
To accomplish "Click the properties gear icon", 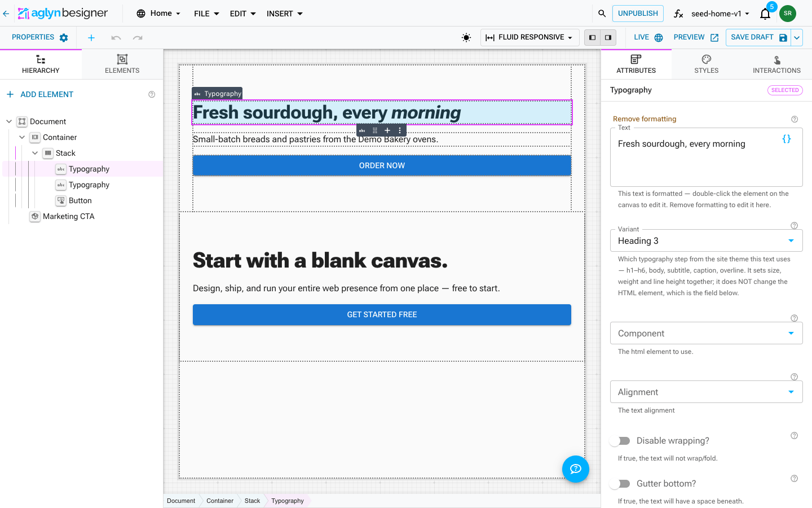I will click(64, 38).
